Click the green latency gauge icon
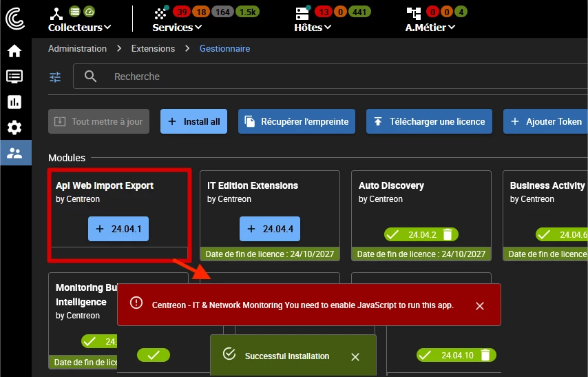Image resolution: width=588 pixels, height=377 pixels. pyautogui.click(x=90, y=12)
